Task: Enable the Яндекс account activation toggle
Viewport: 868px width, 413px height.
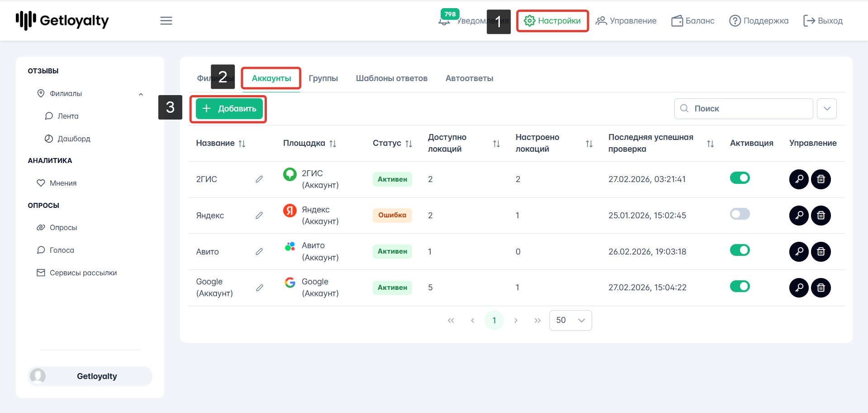Action: pos(740,214)
